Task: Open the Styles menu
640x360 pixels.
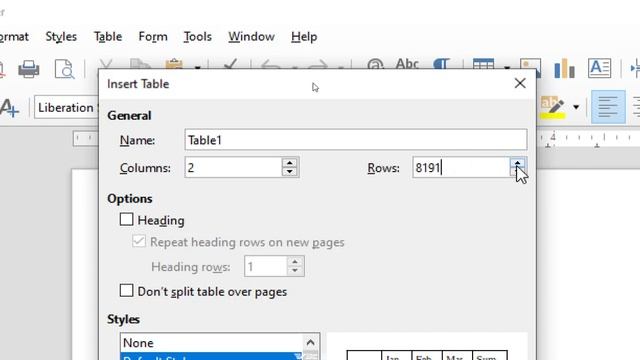Action: (x=61, y=37)
